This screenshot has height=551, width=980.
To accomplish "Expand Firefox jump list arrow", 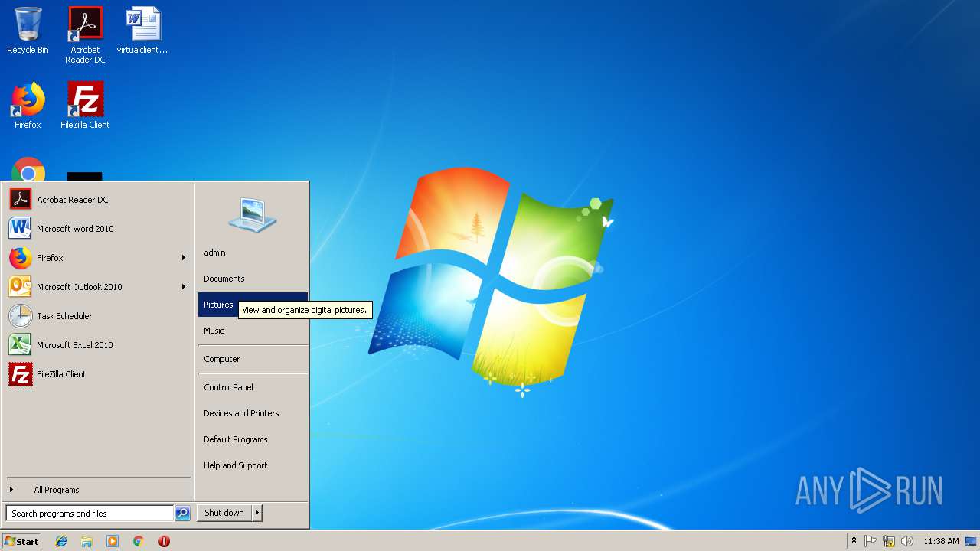I will coord(184,258).
